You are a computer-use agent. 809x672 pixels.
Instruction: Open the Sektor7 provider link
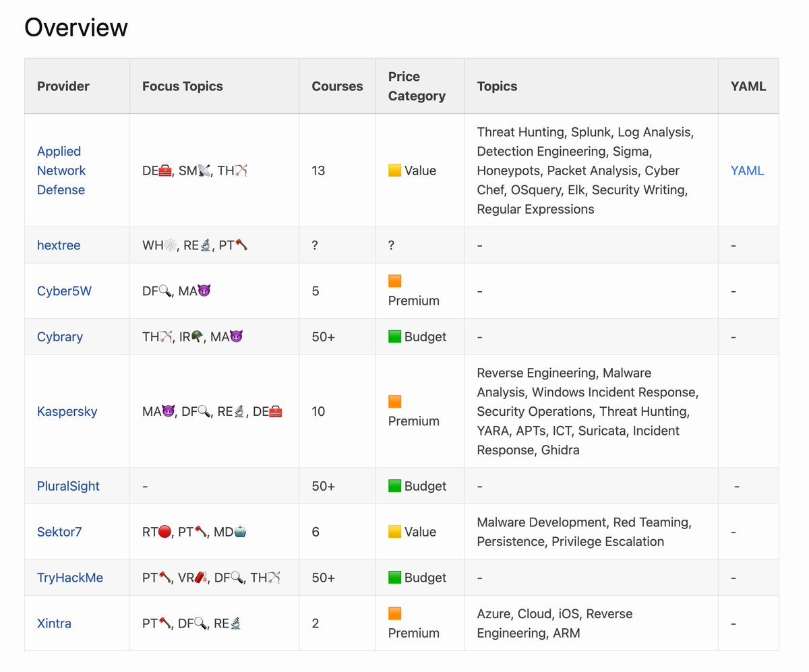coord(59,532)
